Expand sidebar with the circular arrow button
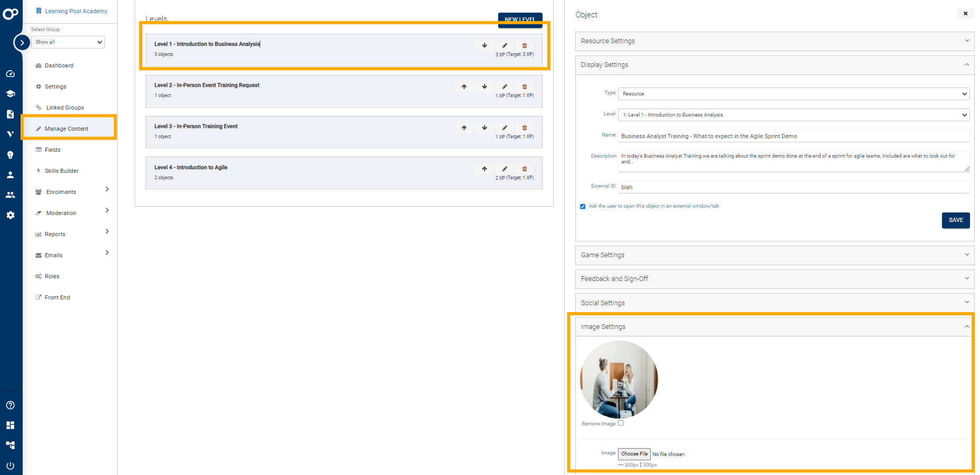This screenshot has height=475, width=980. coord(22,43)
